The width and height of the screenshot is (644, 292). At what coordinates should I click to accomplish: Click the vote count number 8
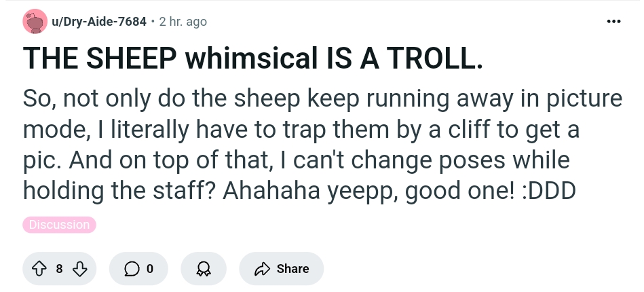(x=59, y=269)
